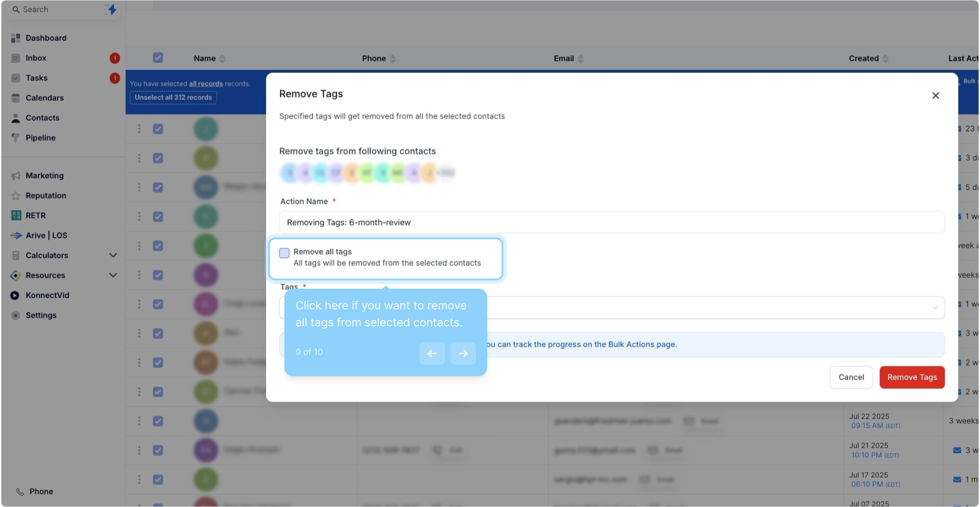This screenshot has height=507, width=980.
Task: Open the Dashboard icon in sidebar
Action: [15, 38]
